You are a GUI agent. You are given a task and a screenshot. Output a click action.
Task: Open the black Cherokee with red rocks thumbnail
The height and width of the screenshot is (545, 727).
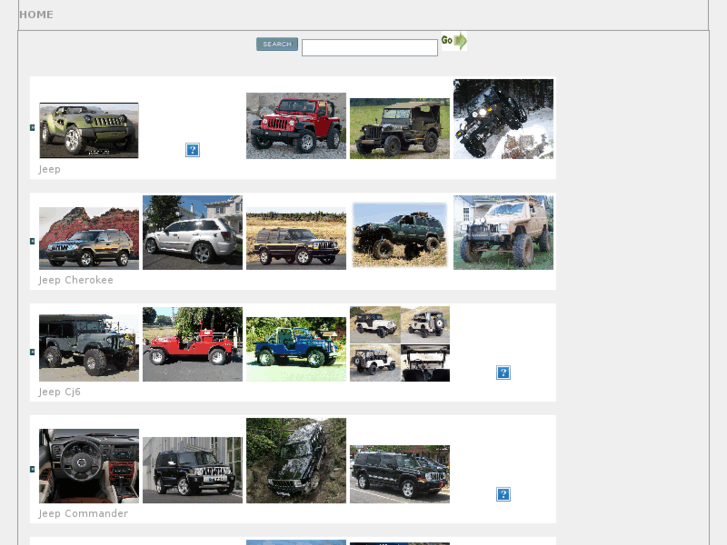[x=89, y=238]
